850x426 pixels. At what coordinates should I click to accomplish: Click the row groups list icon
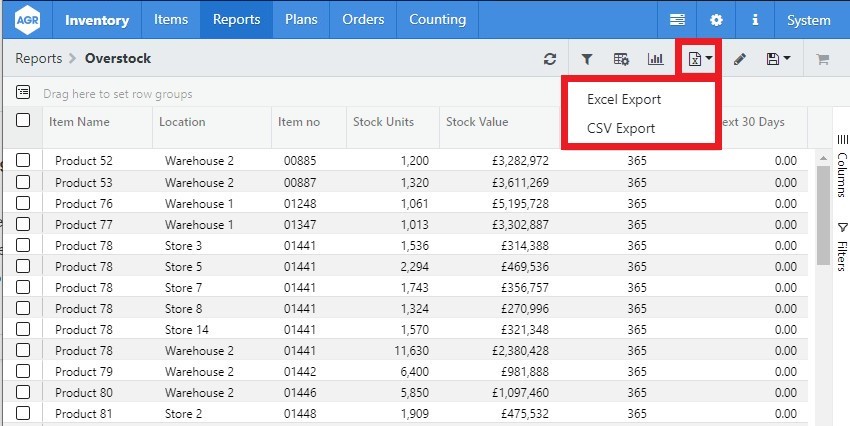[23, 92]
